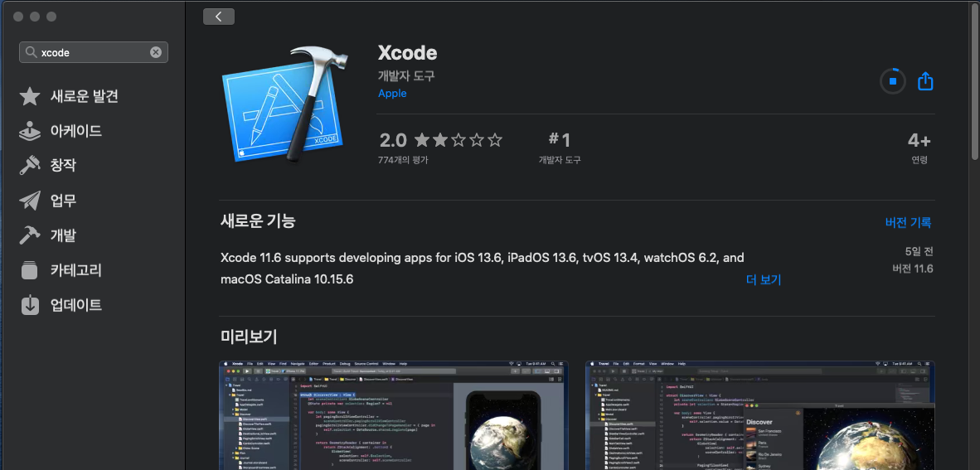Open the second preview screenshot showing Discover

[x=760, y=415]
